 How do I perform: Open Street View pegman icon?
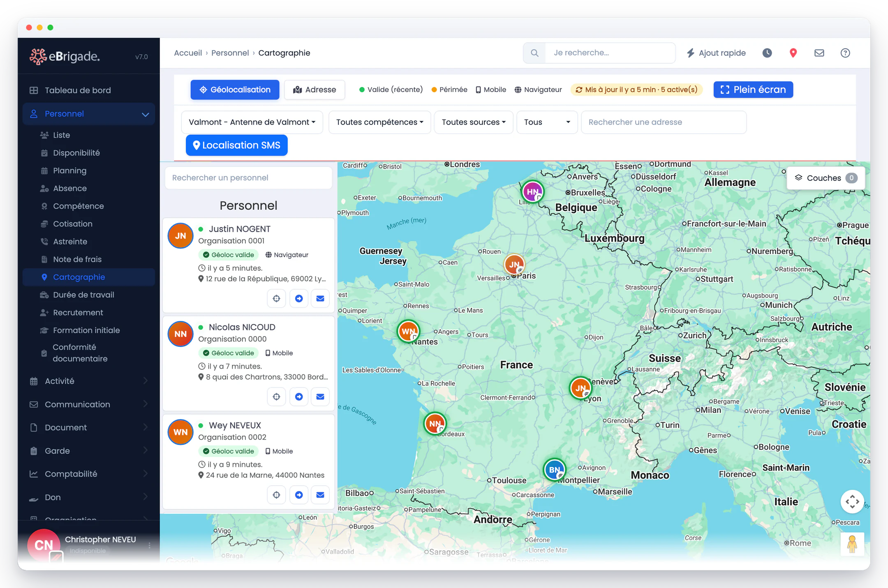point(852,544)
